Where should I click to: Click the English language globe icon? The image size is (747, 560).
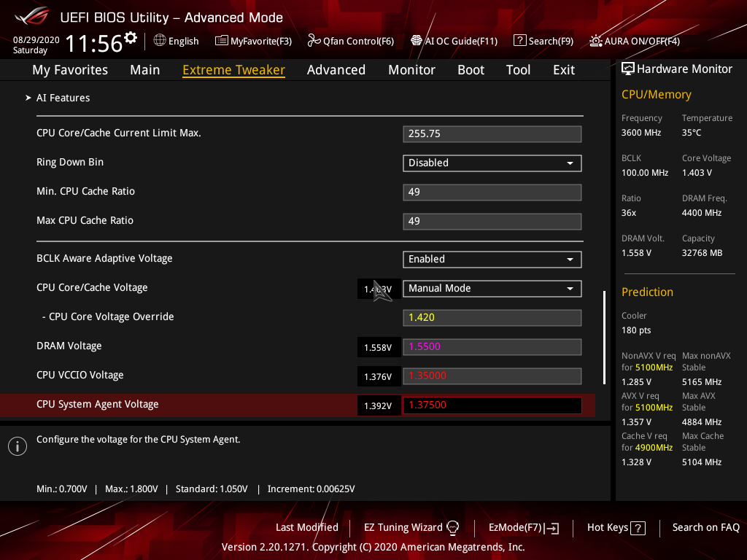tap(160, 41)
